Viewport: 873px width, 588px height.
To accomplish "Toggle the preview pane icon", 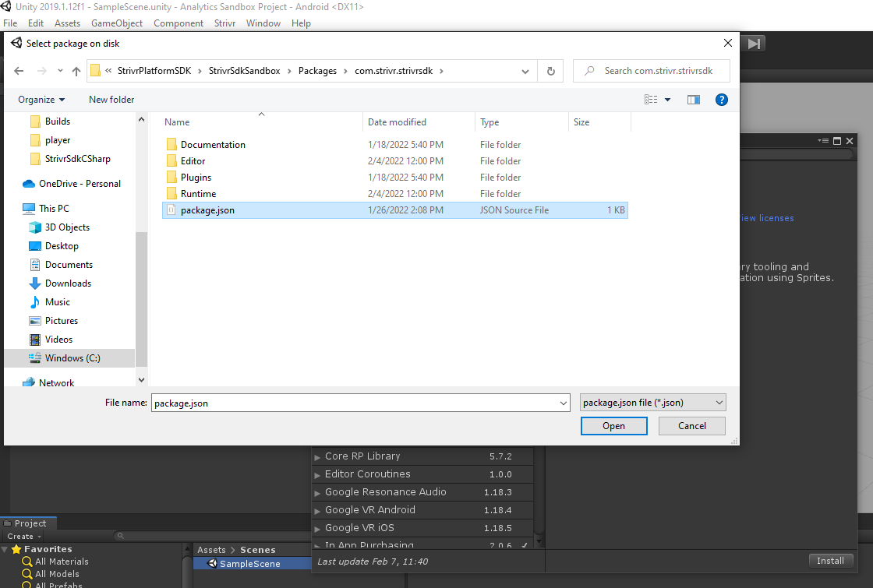I will (x=693, y=100).
